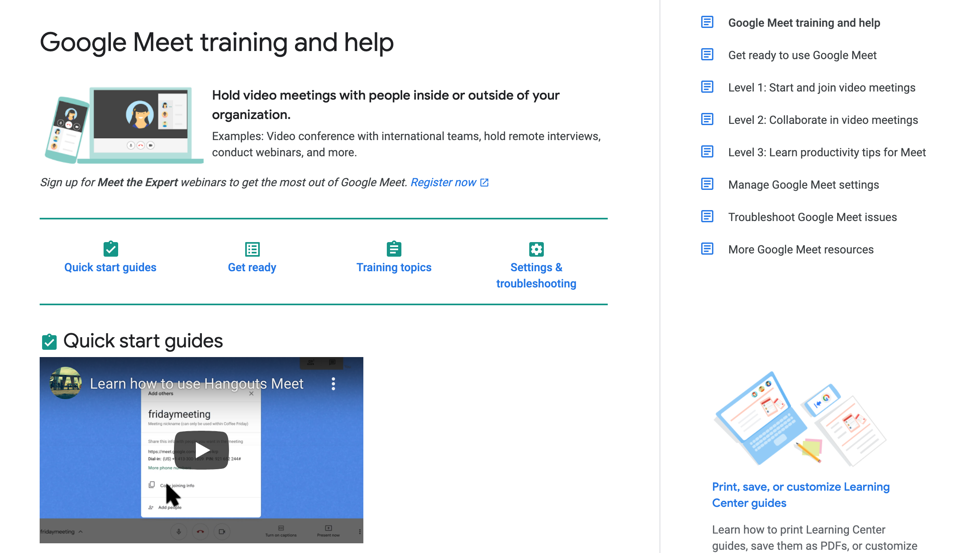Open the video's three-dot more options menu
This screenshot has height=553, width=980.
point(333,384)
